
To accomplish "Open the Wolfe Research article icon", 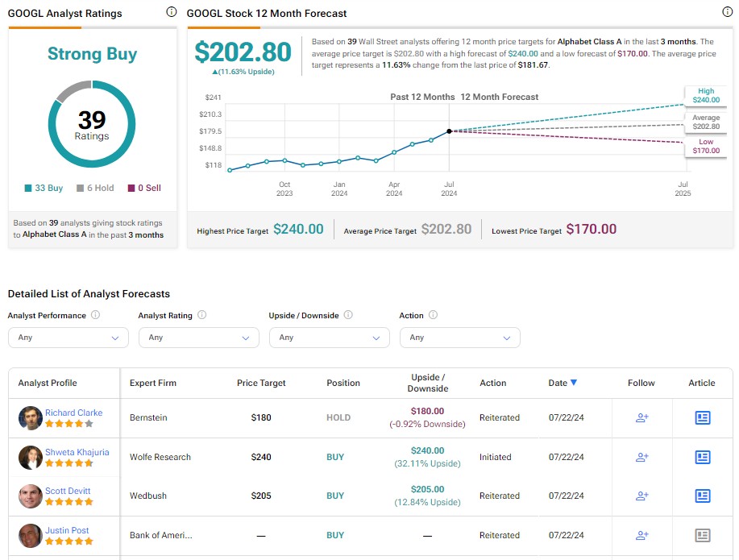I will [702, 457].
